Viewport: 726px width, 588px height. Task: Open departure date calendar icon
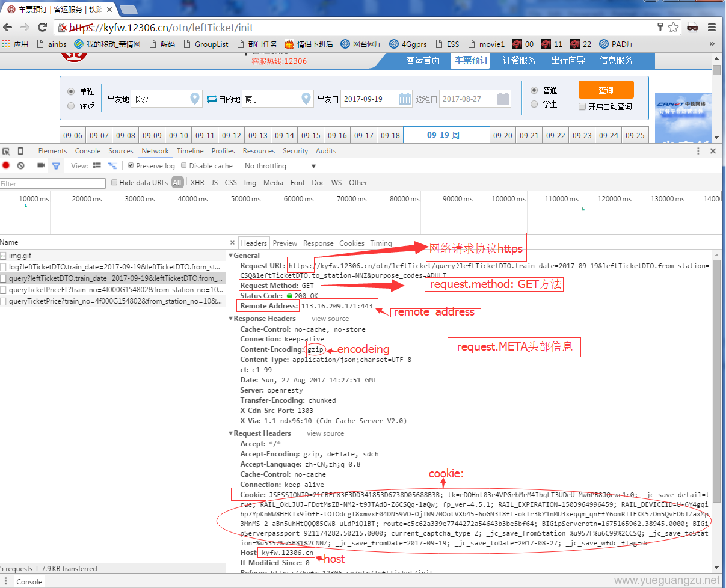[405, 99]
